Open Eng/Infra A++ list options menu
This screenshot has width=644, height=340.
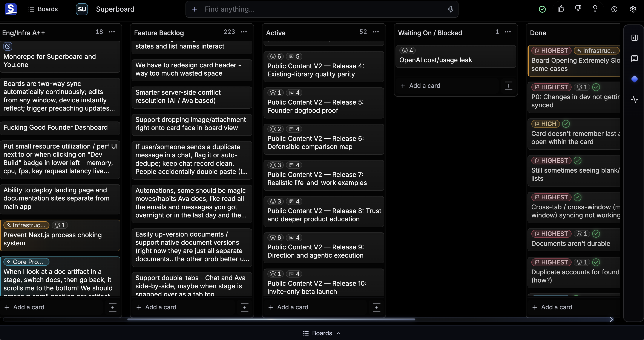112,32
